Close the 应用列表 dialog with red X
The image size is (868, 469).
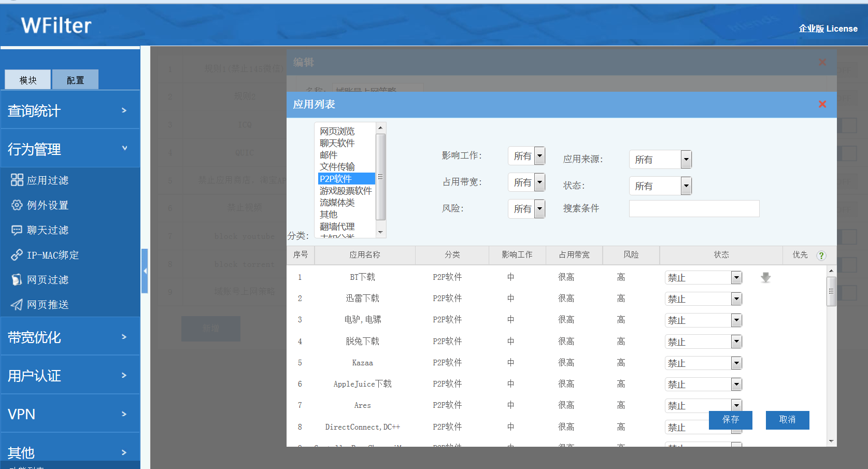(x=822, y=104)
